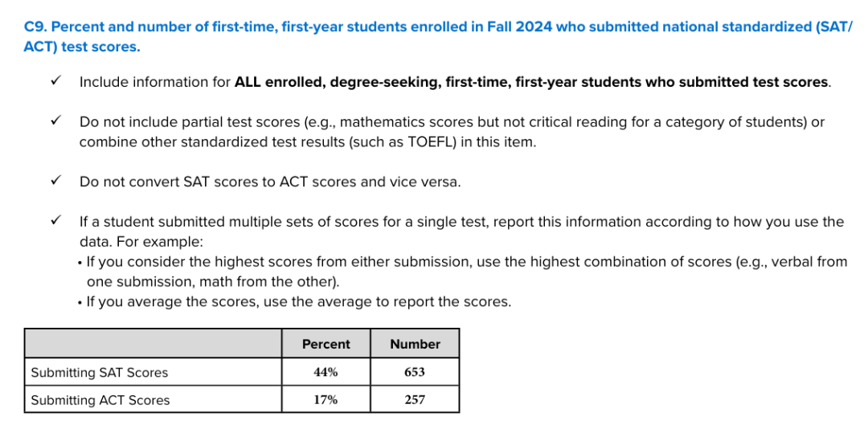Select the 17% ACT percent cell
Screen dimensions: 868x433
(325, 399)
